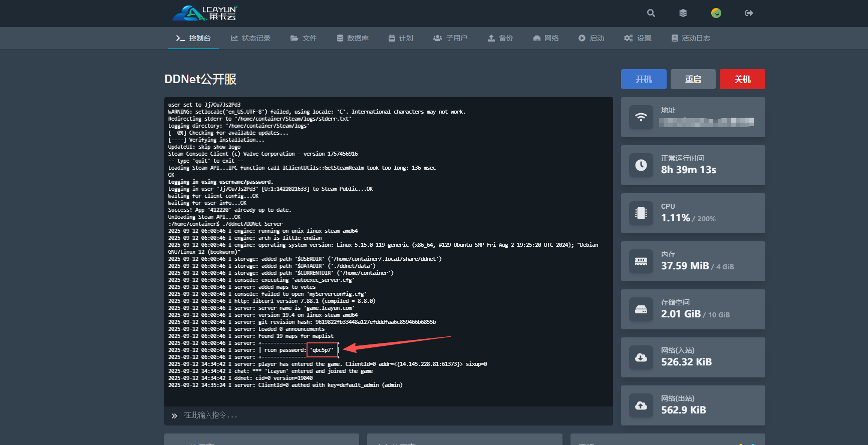This screenshot has height=445, width=868.
Task: Click log line 'Found 19 maps for maplist'
Action: [x=251, y=336]
